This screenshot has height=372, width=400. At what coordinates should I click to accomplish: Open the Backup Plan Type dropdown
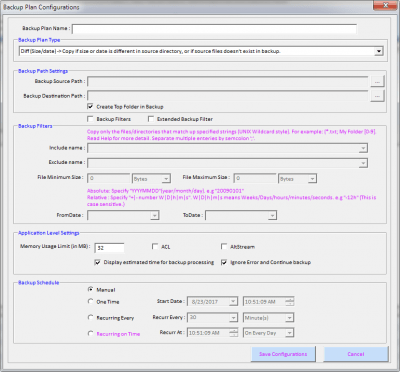pyautogui.click(x=378, y=51)
